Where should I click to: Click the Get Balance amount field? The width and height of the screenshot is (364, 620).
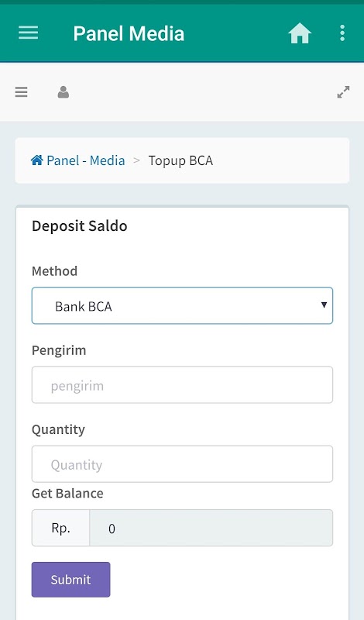click(x=211, y=528)
